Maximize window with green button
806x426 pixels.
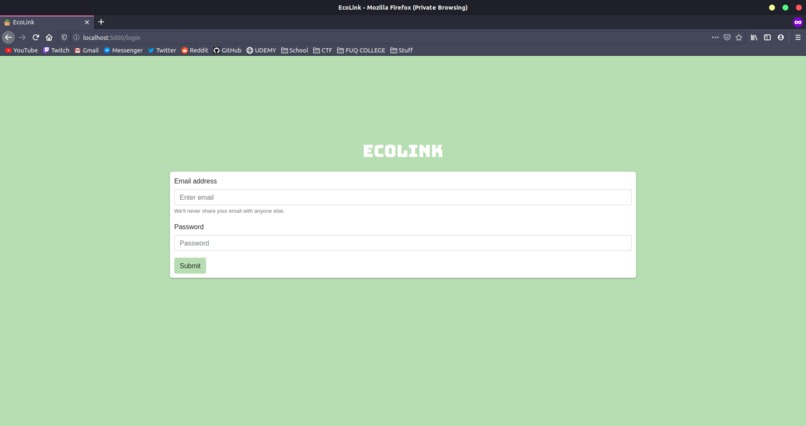coord(785,8)
